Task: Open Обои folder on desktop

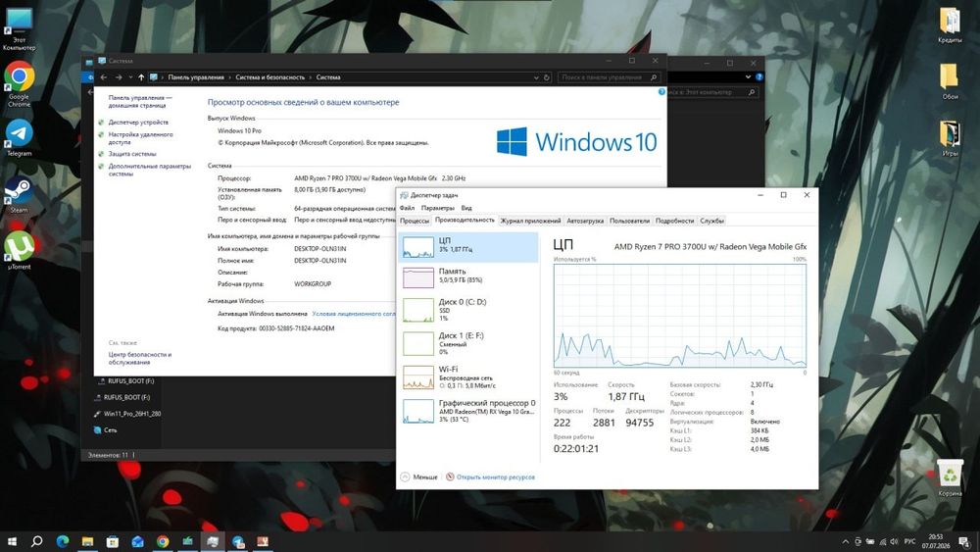Action: pos(950,81)
